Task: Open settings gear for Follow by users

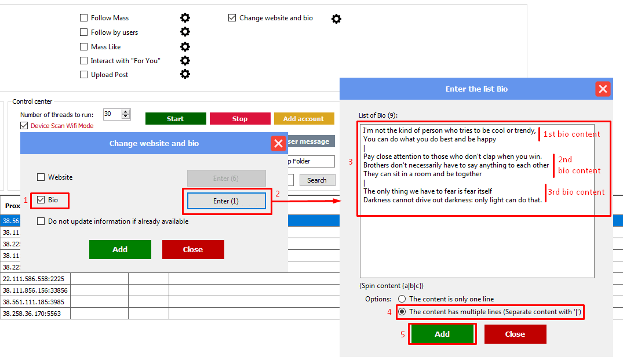Action: [185, 32]
